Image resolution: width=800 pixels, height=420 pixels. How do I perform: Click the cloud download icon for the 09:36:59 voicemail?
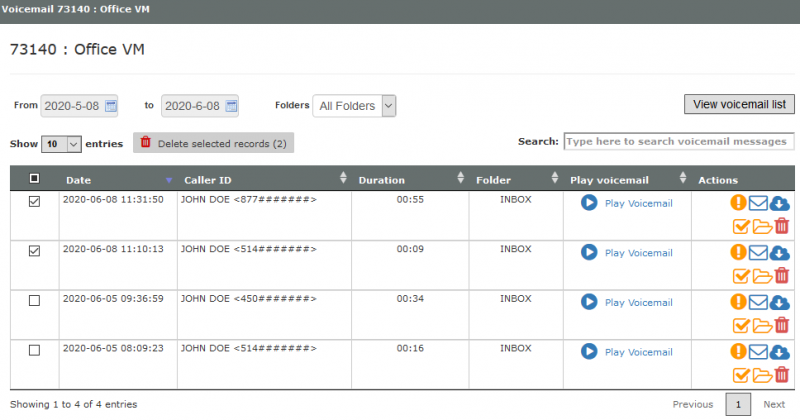point(780,302)
